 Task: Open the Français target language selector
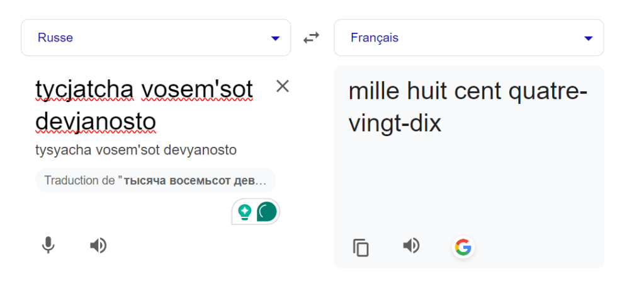[x=468, y=38]
